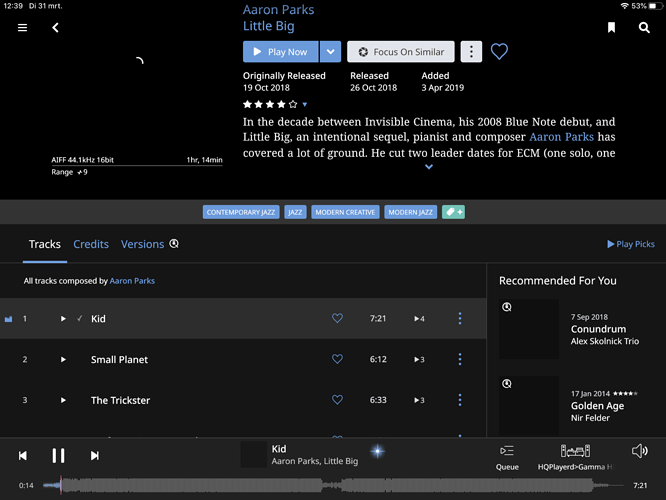Seek within the waveform progress bar

pos(333,485)
